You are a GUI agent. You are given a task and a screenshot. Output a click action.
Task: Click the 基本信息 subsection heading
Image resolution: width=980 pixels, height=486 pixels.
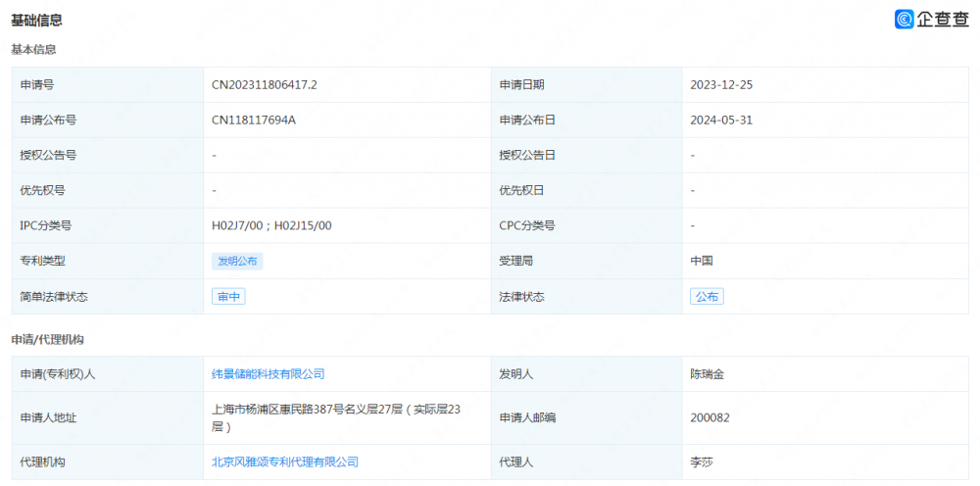33,49
